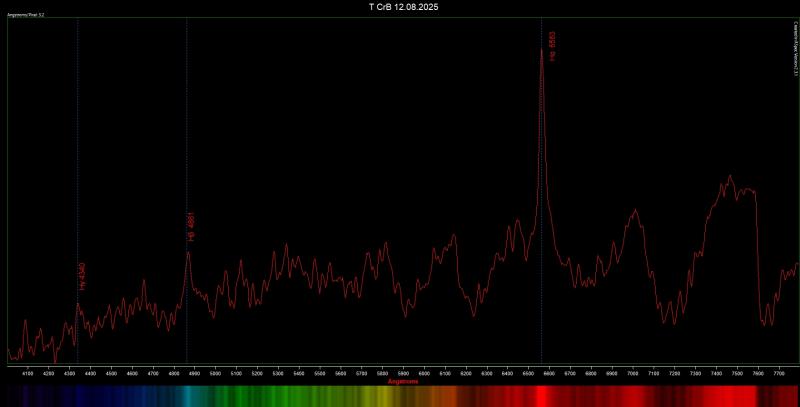Click the vertical version text at right edge
800x407 pixels.
coord(795,49)
